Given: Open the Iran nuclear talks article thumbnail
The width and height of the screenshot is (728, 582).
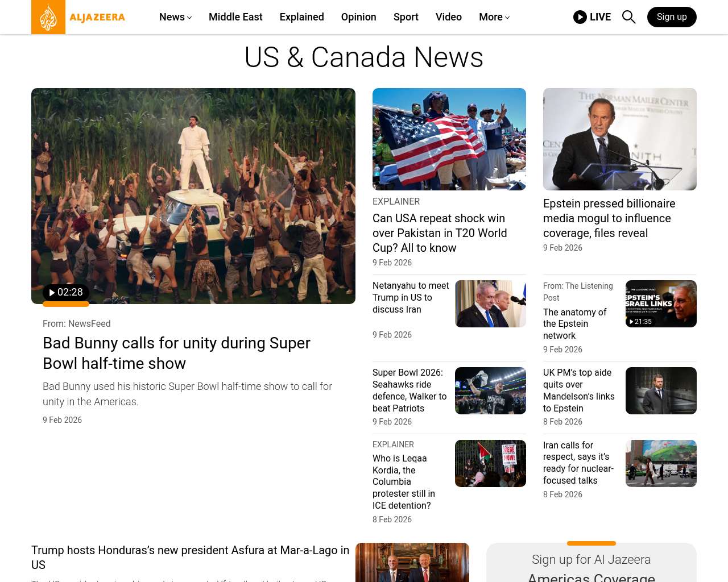Looking at the screenshot, I should [660, 463].
